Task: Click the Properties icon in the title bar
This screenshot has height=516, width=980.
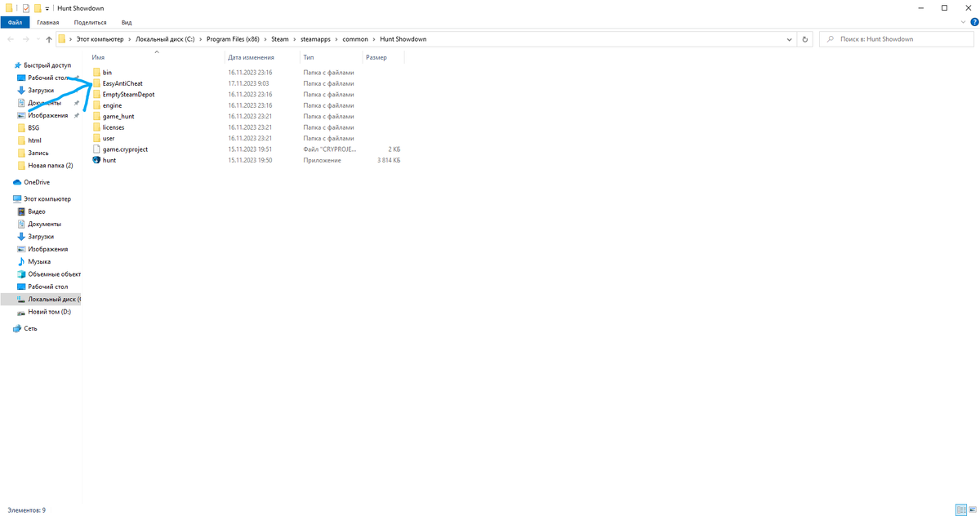Action: click(x=26, y=8)
